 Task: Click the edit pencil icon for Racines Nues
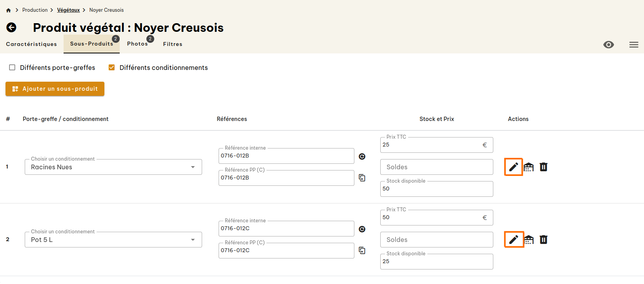tap(513, 167)
